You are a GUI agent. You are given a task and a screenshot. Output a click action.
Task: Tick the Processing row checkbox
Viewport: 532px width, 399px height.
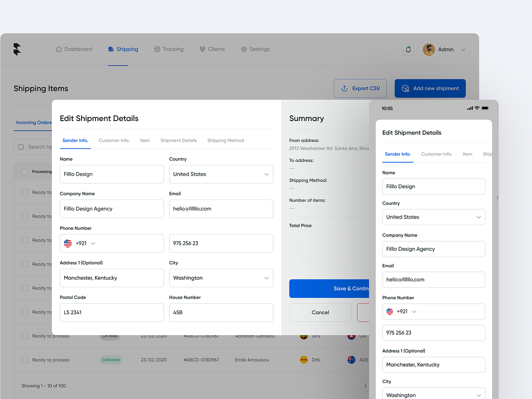25,172
